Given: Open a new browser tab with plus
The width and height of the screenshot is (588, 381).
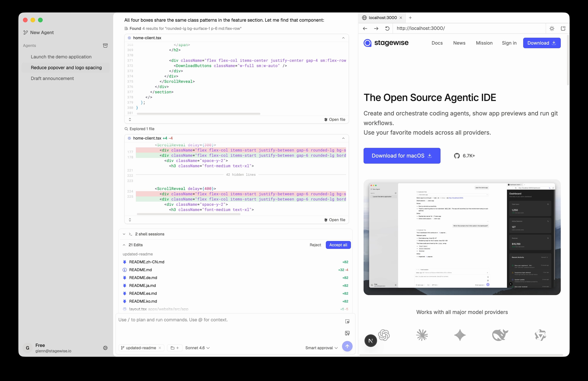Looking at the screenshot, I should point(410,18).
